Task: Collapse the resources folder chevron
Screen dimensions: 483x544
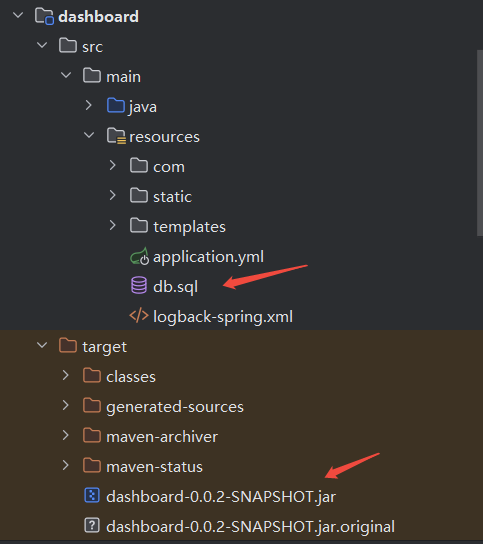Action: [89, 135]
